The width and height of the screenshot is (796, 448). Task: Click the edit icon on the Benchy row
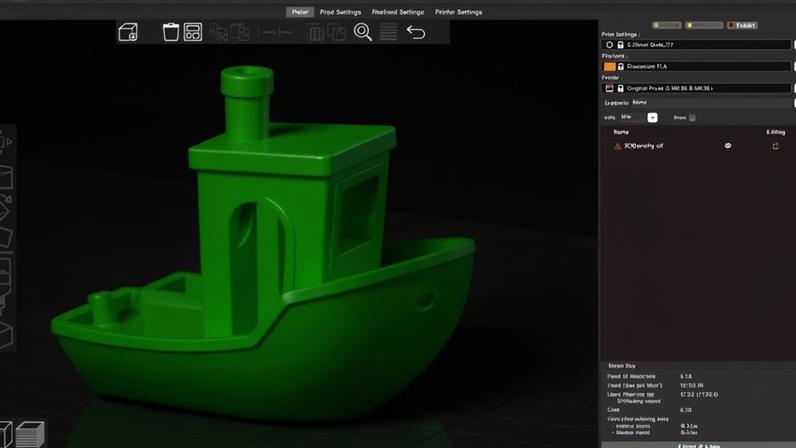(775, 146)
